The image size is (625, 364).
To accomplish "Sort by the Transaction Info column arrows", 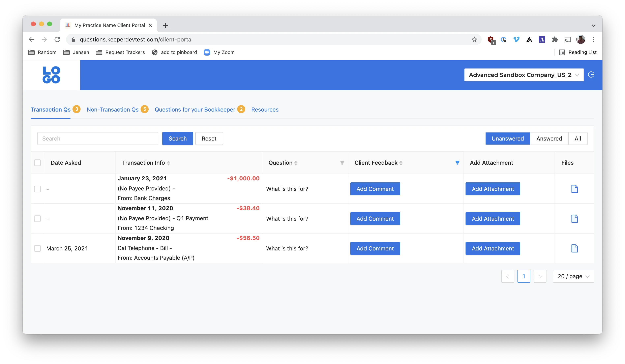I will coord(168,163).
